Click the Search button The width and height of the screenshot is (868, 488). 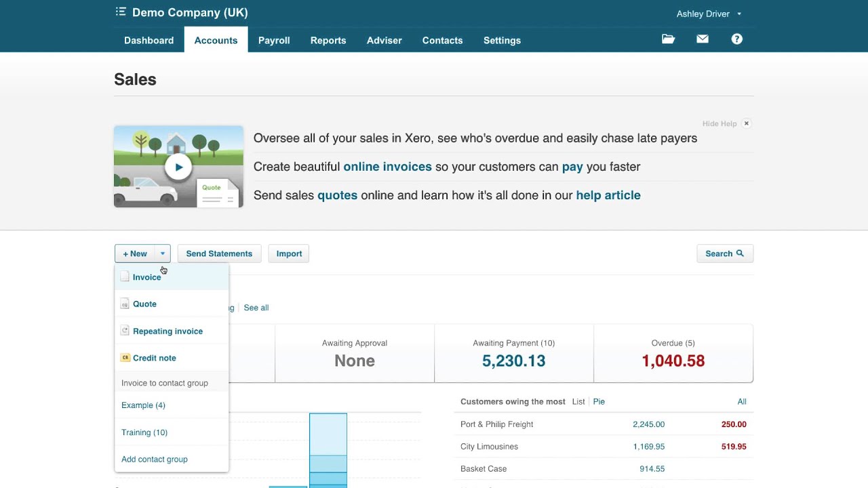click(725, 253)
